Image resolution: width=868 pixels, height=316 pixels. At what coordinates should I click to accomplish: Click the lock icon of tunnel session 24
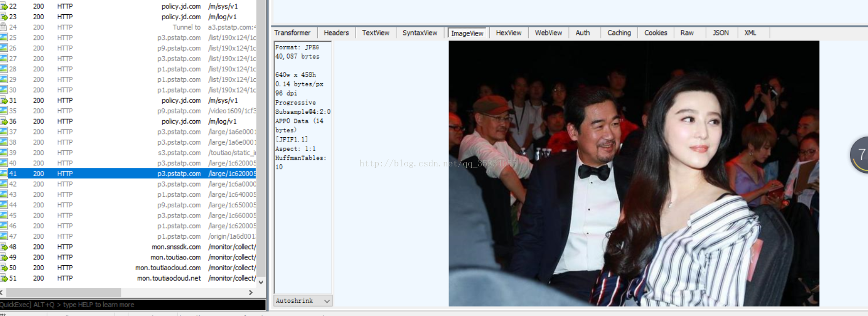tap(4, 27)
